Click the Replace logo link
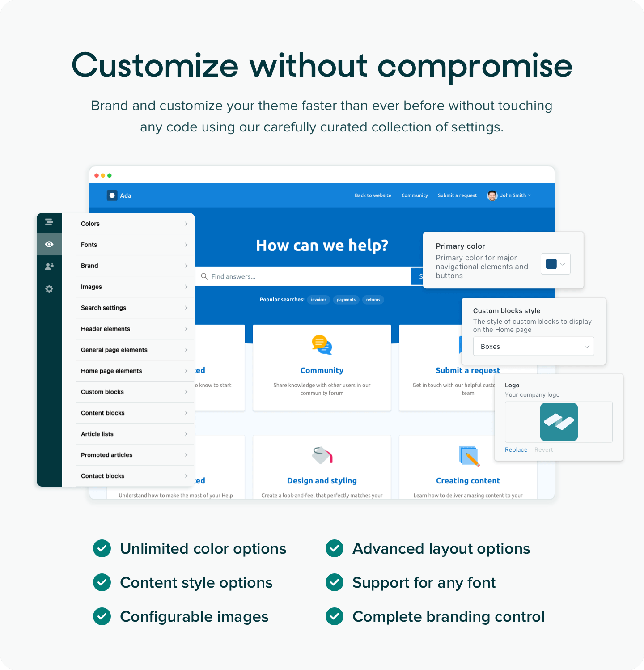644x670 pixels. point(516,450)
